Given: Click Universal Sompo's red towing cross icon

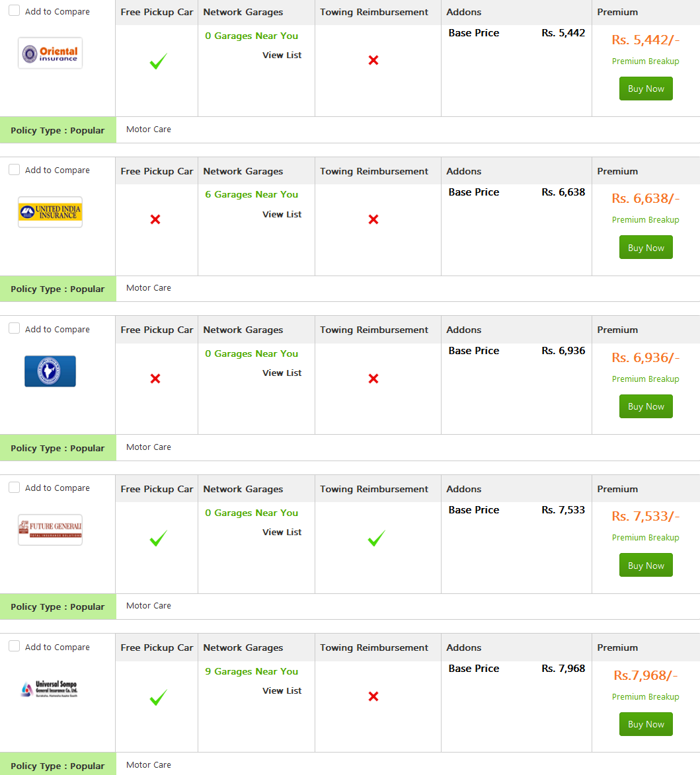Looking at the screenshot, I should [x=373, y=696].
